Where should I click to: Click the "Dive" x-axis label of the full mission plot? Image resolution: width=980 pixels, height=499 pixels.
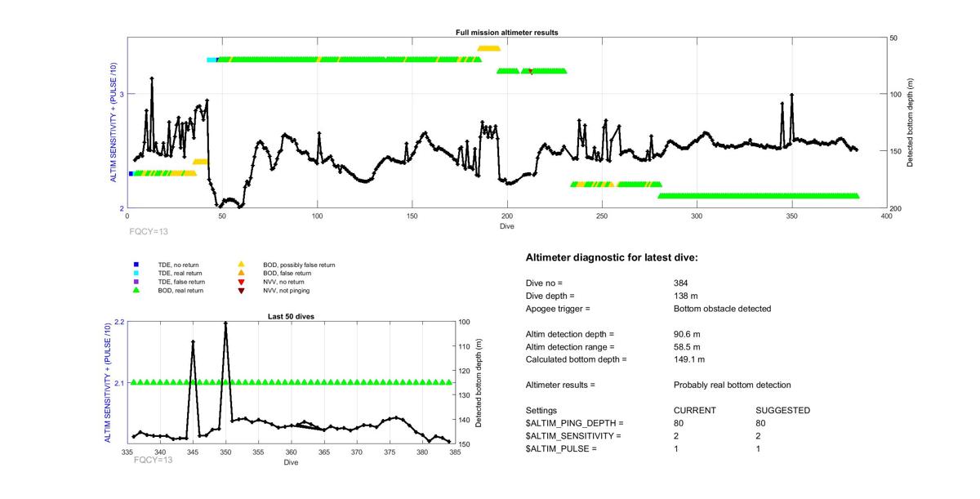click(507, 225)
